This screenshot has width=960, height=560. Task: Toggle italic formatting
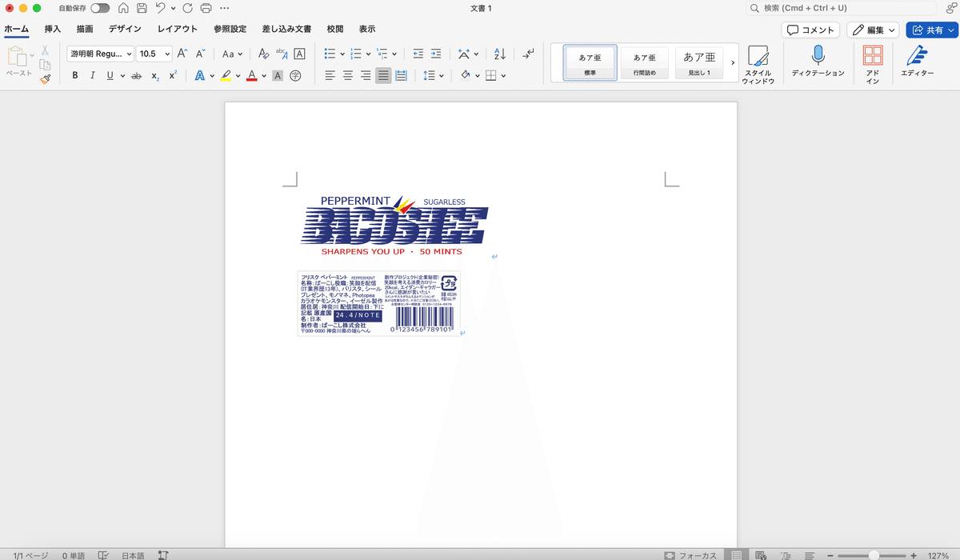pos(92,76)
